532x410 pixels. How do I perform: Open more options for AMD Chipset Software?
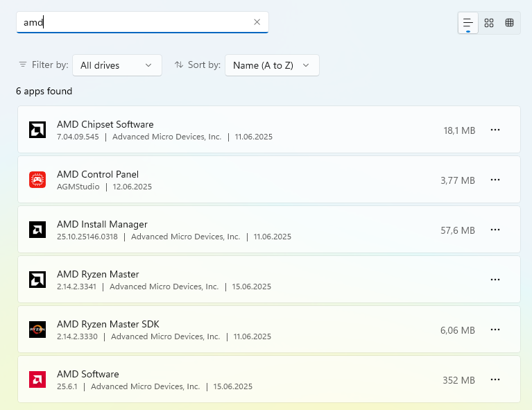(495, 130)
